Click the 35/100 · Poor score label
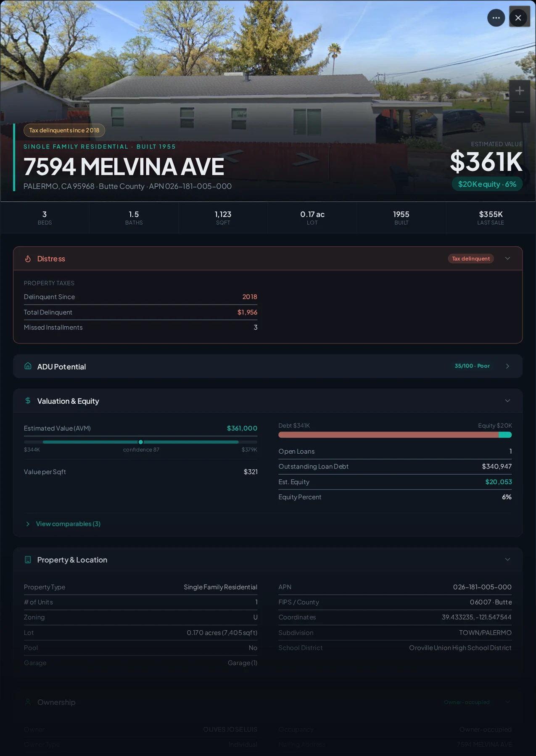Viewport: 536px width, 756px height. pyautogui.click(x=472, y=366)
